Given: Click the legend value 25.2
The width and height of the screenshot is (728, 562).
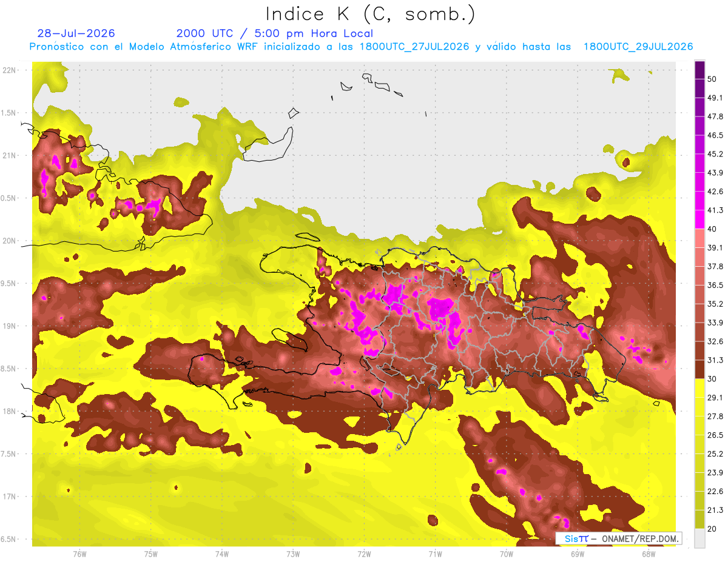Looking at the screenshot, I should tap(715, 454).
